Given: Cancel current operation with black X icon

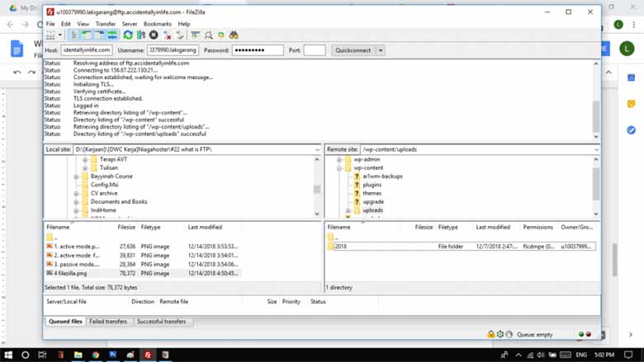Looking at the screenshot, I should click(x=154, y=35).
